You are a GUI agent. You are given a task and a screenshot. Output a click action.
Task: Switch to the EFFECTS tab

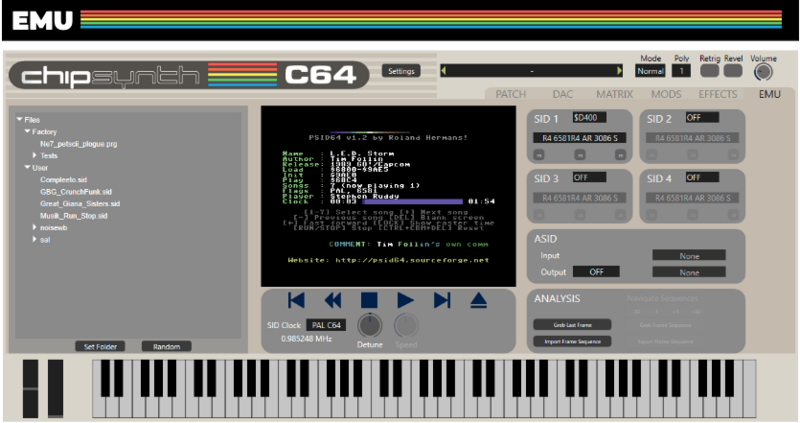click(717, 94)
